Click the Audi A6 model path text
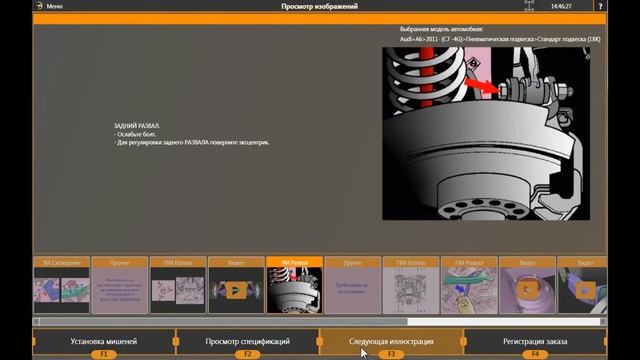The image size is (640, 360). 500,39
